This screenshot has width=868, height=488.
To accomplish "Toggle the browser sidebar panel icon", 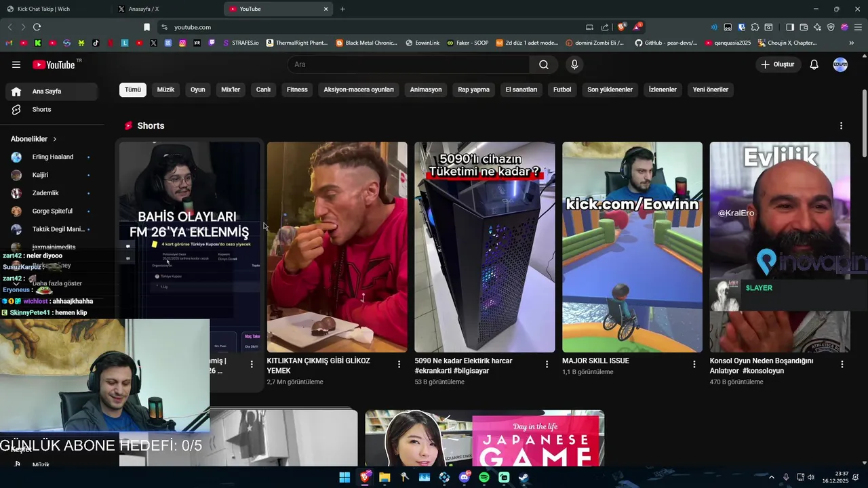I will click(790, 27).
